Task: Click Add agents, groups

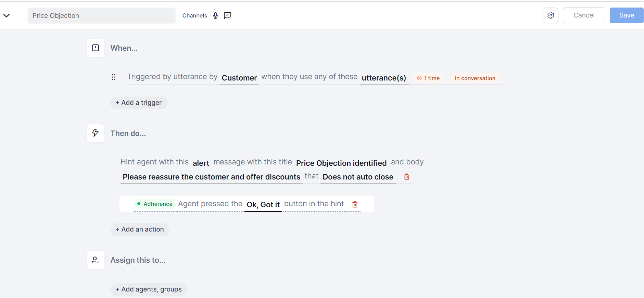Action: pos(149,289)
